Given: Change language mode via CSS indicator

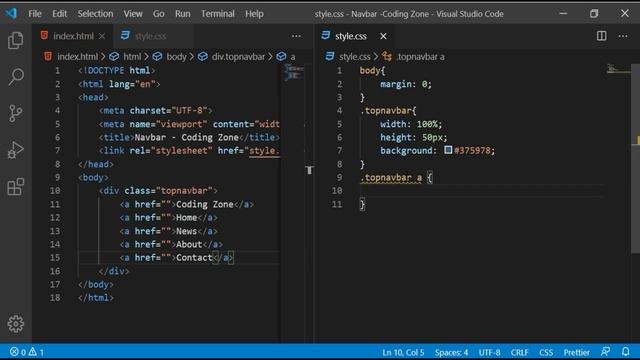Looking at the screenshot, I should [x=546, y=352].
